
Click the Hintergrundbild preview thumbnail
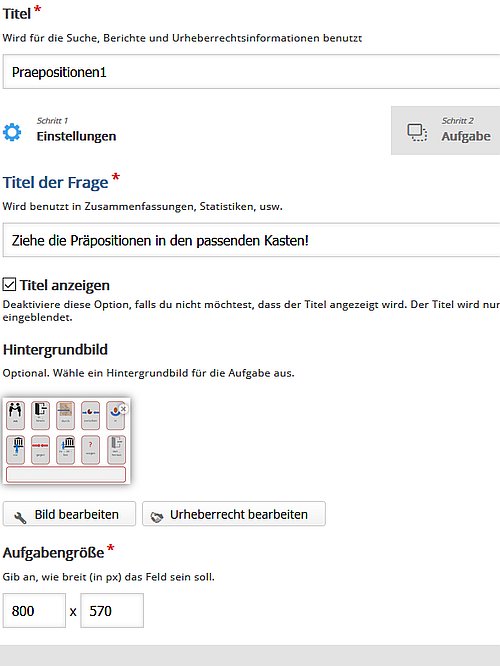coord(66,440)
